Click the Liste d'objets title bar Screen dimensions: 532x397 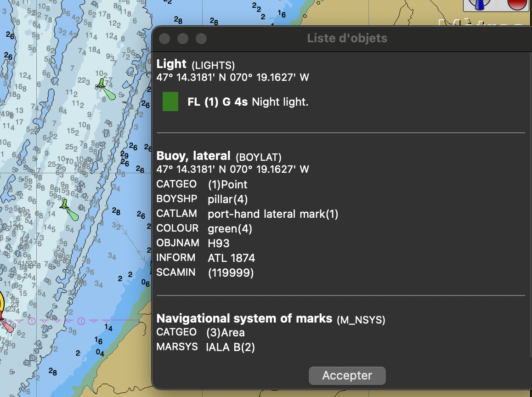point(347,38)
